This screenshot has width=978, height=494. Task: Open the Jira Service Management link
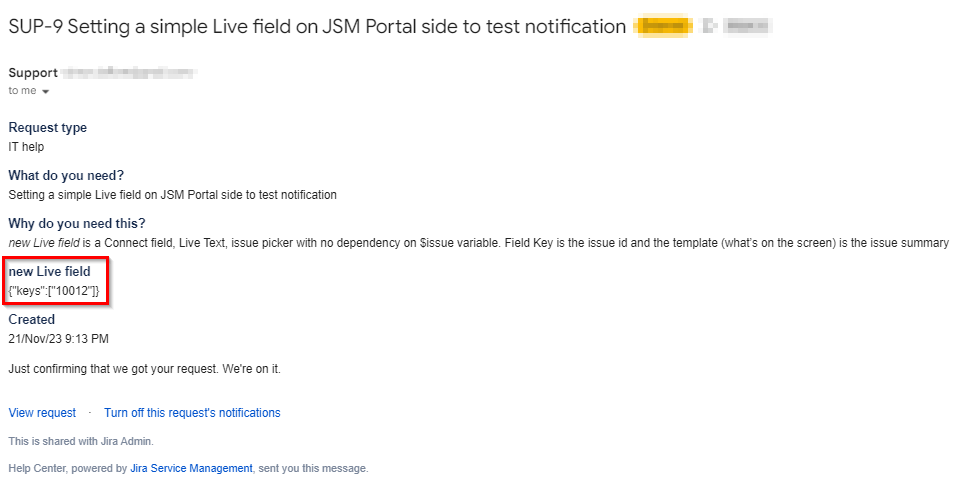click(191, 468)
